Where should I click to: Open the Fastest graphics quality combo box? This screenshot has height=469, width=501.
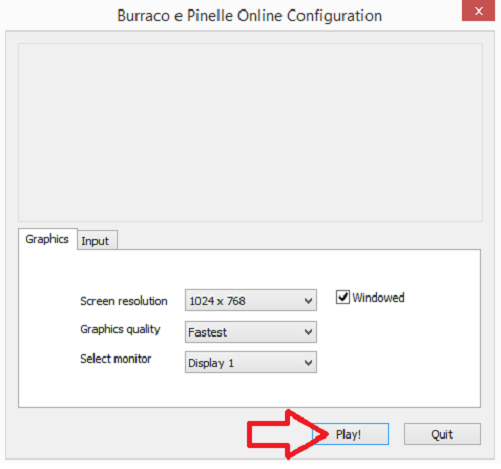click(x=251, y=332)
